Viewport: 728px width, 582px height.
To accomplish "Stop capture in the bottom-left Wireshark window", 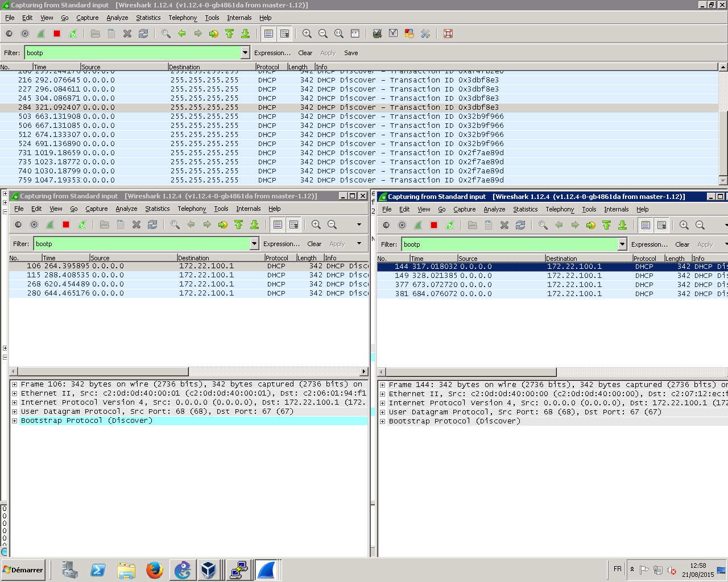I will pos(66,225).
